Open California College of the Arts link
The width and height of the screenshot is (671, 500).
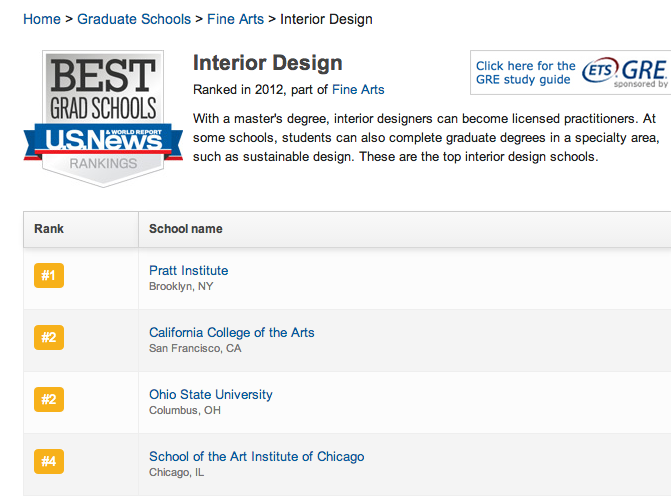[232, 333]
